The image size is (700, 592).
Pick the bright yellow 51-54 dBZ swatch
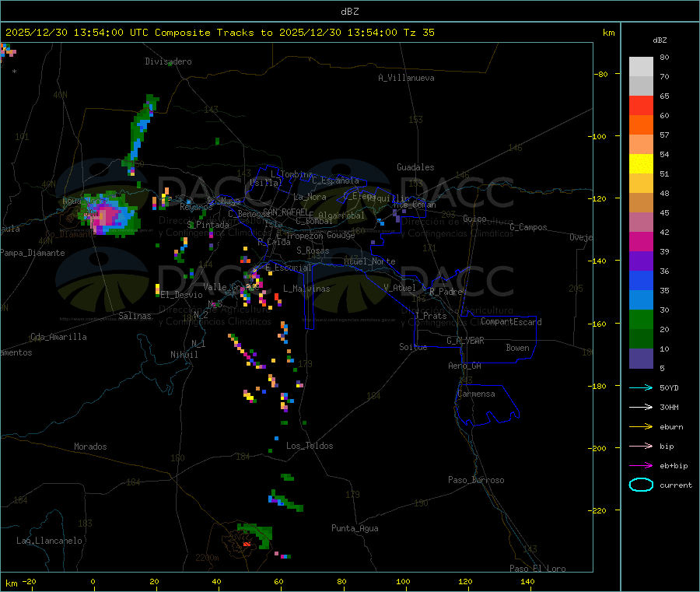pos(641,164)
